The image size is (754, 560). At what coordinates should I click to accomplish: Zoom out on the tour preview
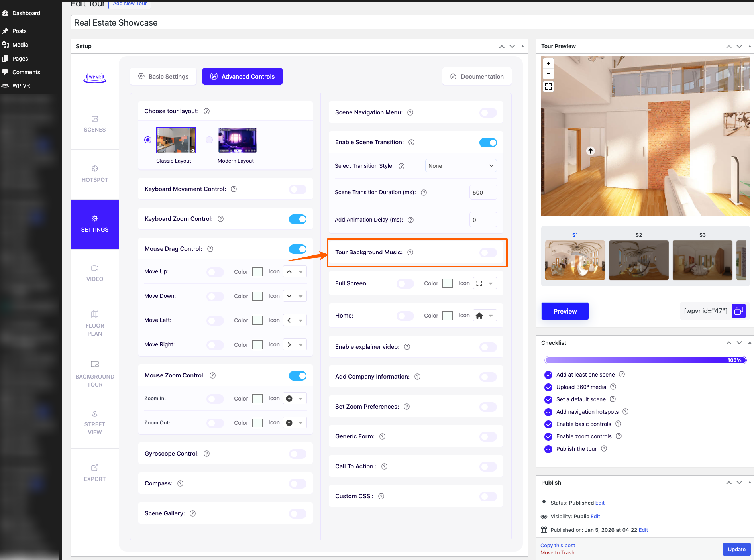(548, 74)
